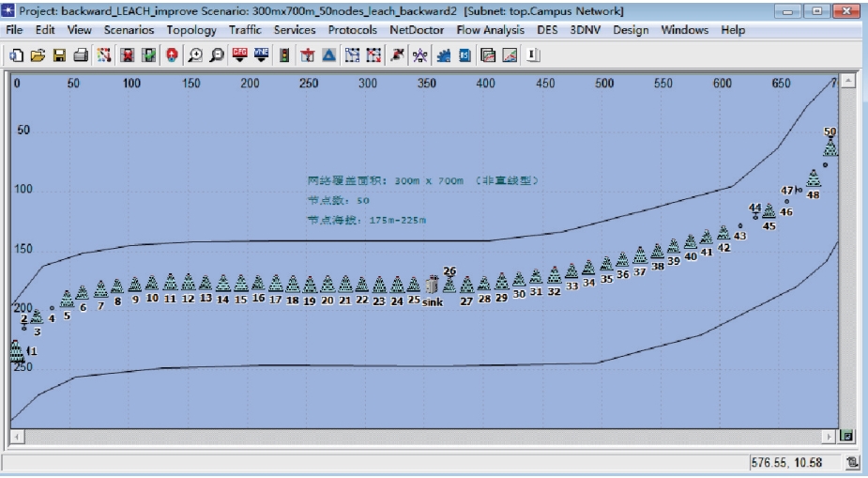Open the Flow Analysis menu
Screen dimensions: 868x478
pyautogui.click(x=491, y=30)
